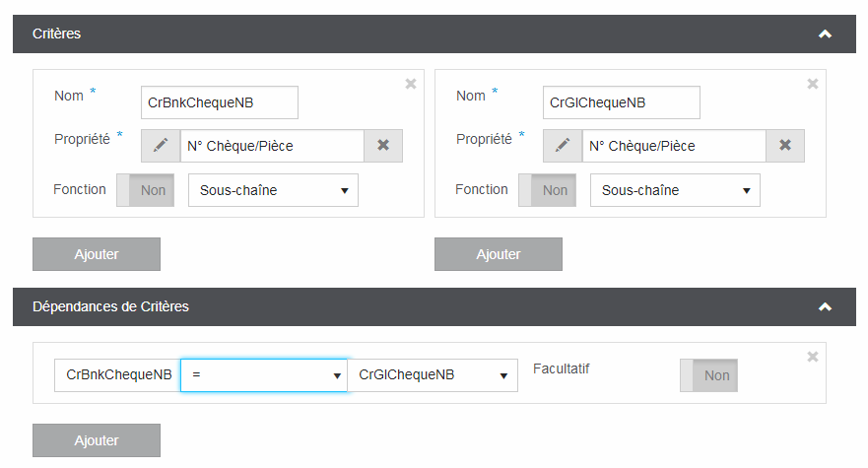This screenshot has height=468, width=868.
Task: Remove the CrBnkChequeNB criterion card
Action: click(x=411, y=84)
